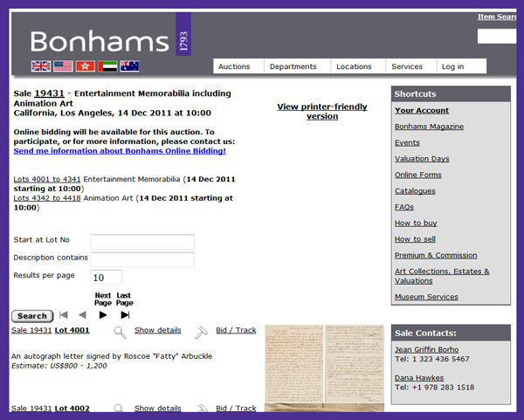Open How to sell link

415,239
